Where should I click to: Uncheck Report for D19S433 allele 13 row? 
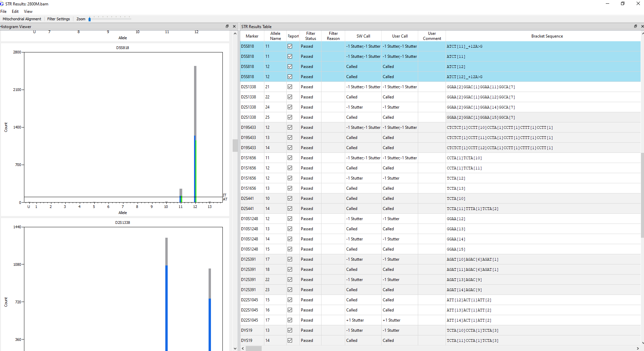click(290, 138)
